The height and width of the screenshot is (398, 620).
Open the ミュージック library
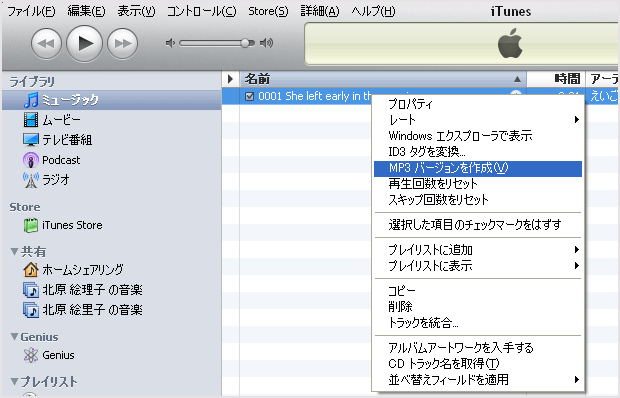pyautogui.click(x=112, y=100)
